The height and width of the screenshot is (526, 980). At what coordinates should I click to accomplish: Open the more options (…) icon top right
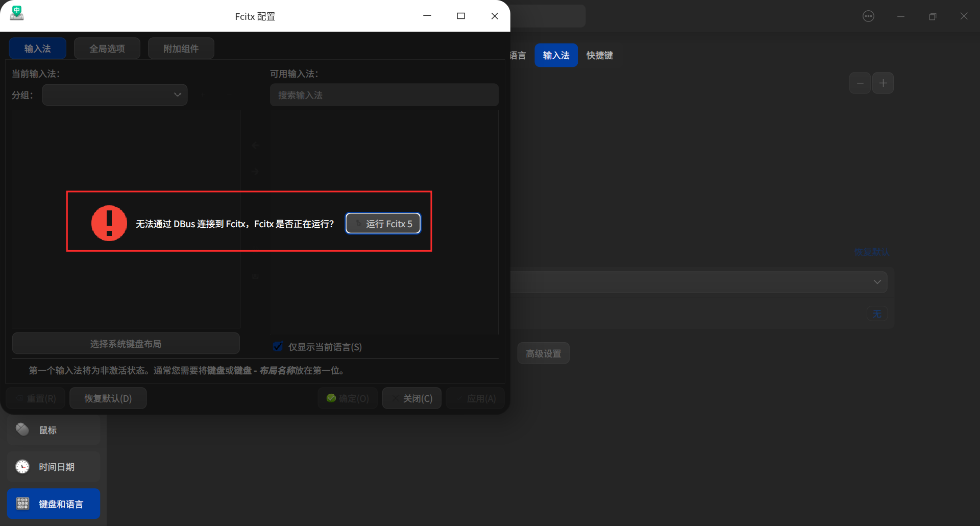pos(868,16)
